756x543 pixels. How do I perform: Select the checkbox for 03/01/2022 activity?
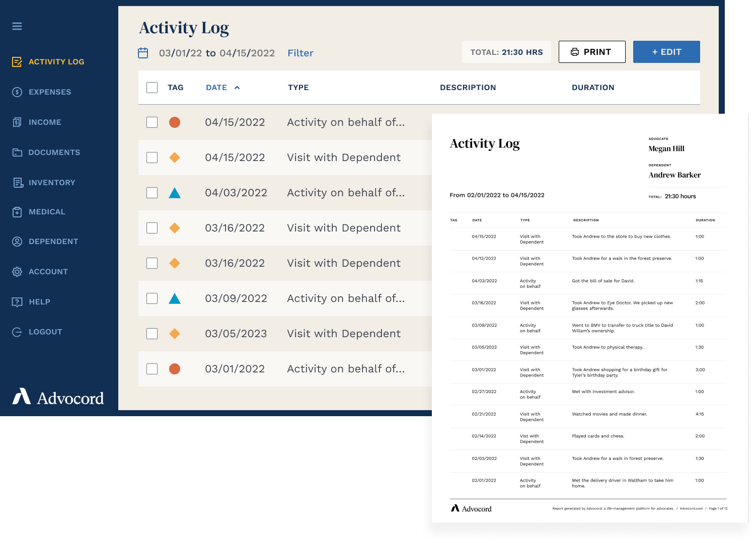pos(152,369)
